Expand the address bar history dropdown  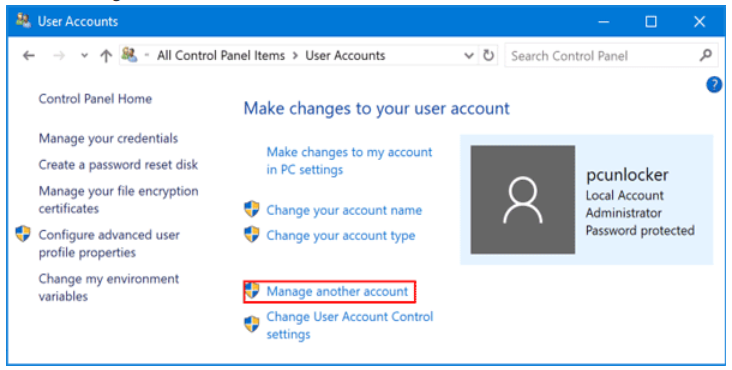(469, 56)
